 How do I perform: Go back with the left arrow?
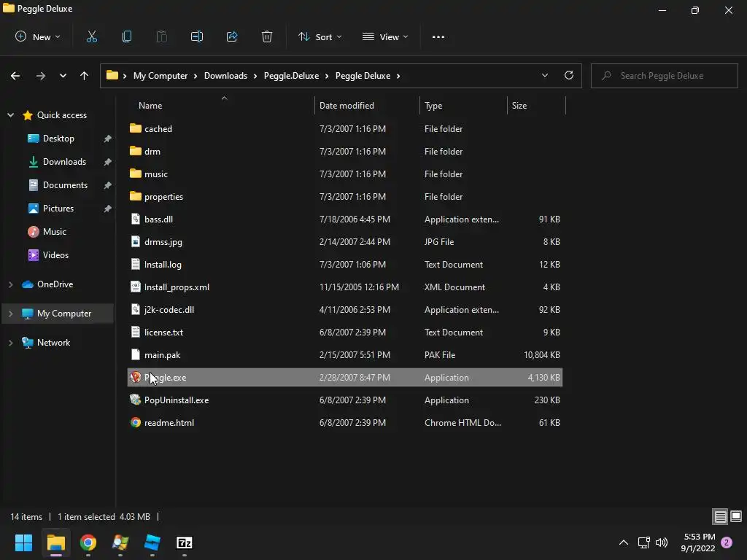15,76
